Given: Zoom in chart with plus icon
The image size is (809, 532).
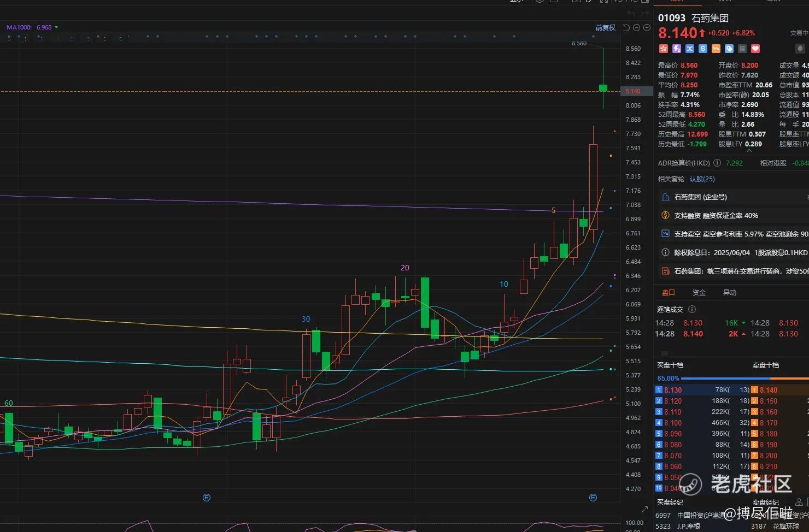Looking at the screenshot, I should point(647,27).
